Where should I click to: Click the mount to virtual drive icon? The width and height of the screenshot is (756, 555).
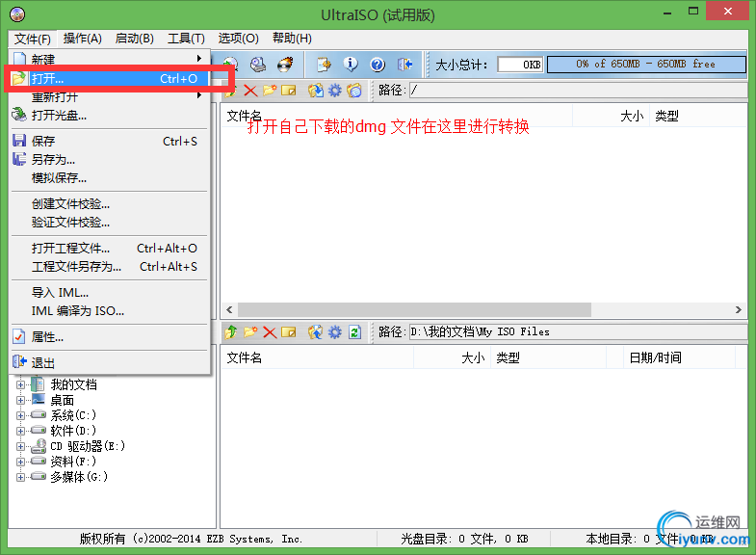pyautogui.click(x=258, y=65)
